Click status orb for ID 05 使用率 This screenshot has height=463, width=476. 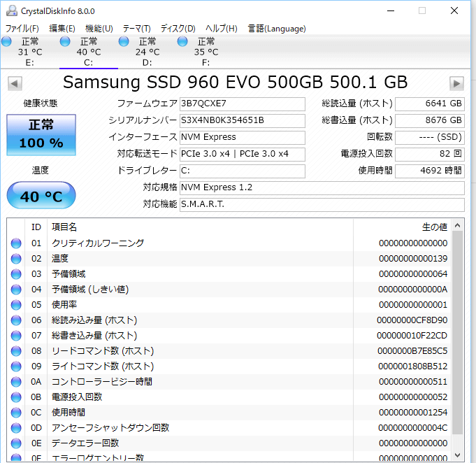(16, 305)
